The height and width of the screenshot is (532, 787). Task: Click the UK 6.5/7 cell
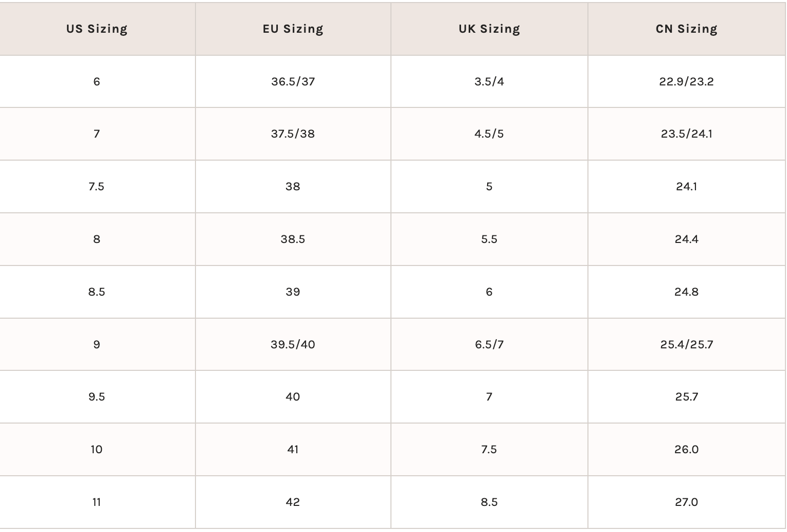point(489,345)
